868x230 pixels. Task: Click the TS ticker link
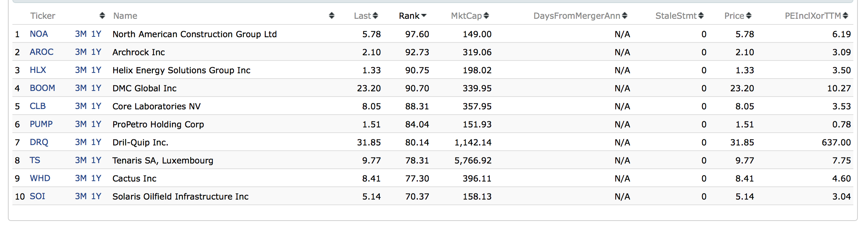click(x=35, y=160)
